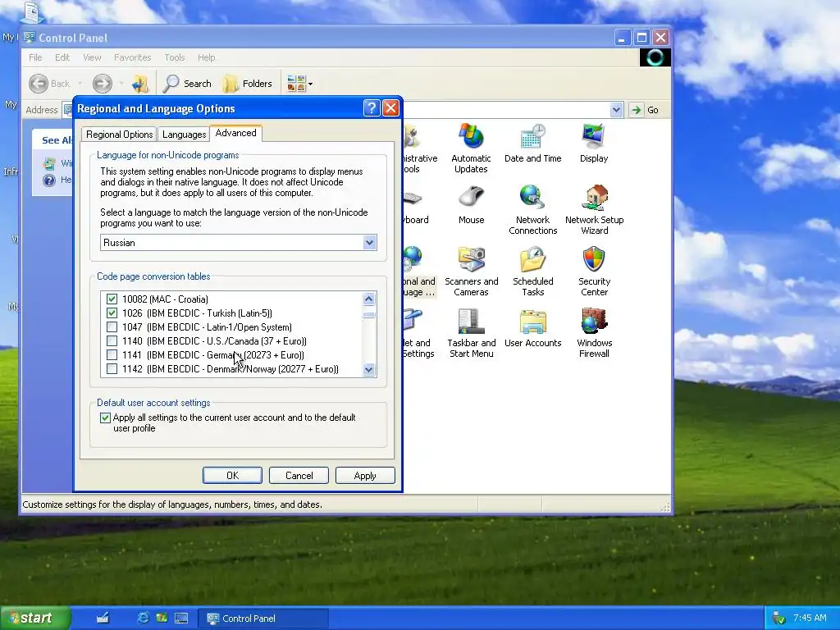Click the Forward arrow toolbar button

click(102, 84)
